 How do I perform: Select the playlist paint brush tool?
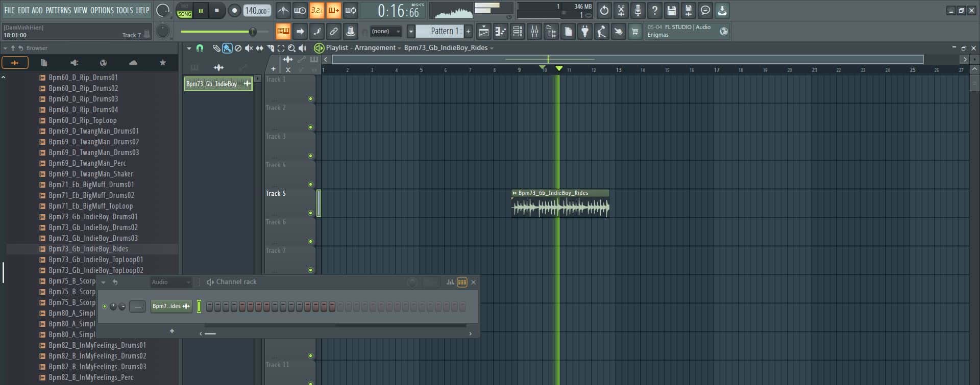pos(227,48)
